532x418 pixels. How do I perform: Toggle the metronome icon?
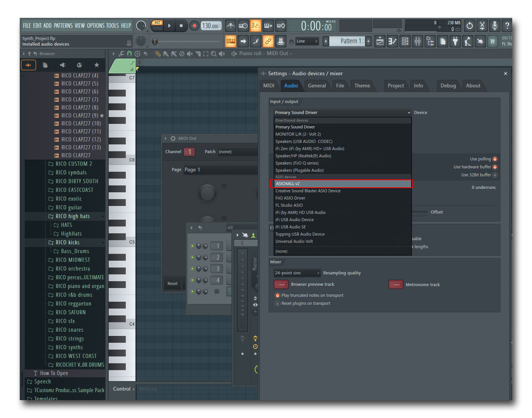[230, 26]
